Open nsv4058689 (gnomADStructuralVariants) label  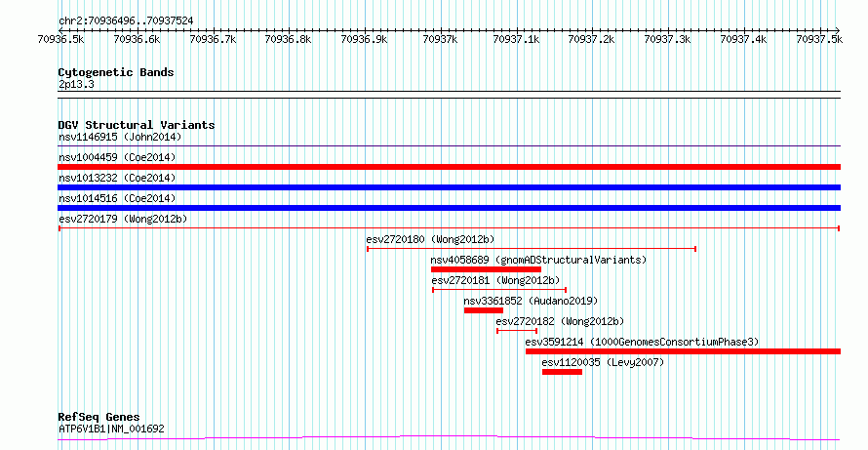[x=538, y=260]
